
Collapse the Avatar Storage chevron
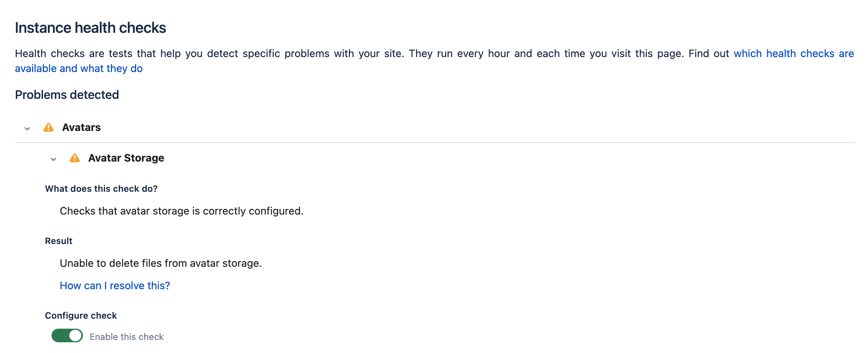[53, 159]
